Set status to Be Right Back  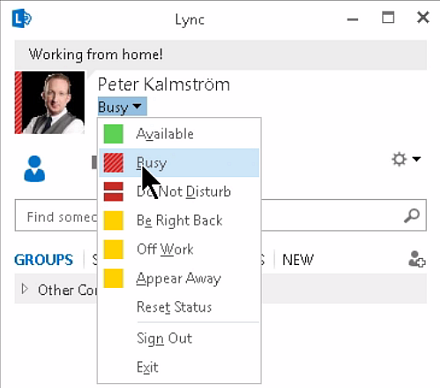pos(179,220)
